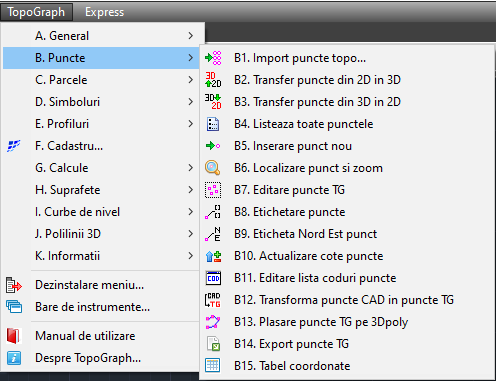Select the J. Polilinii 3D entry
The height and width of the screenshot is (381, 496).
[x=101, y=234]
